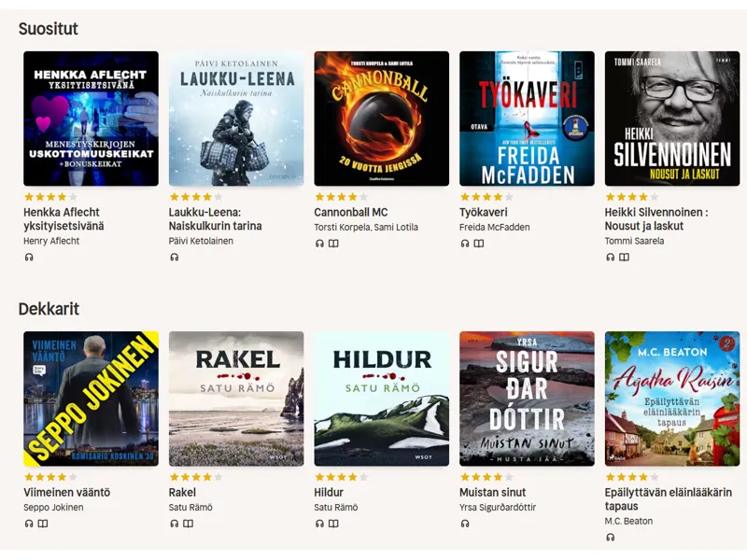Screen dimensions: 747x560
Task: Select the e-book icon for Cannonball MC
Action: point(333,244)
